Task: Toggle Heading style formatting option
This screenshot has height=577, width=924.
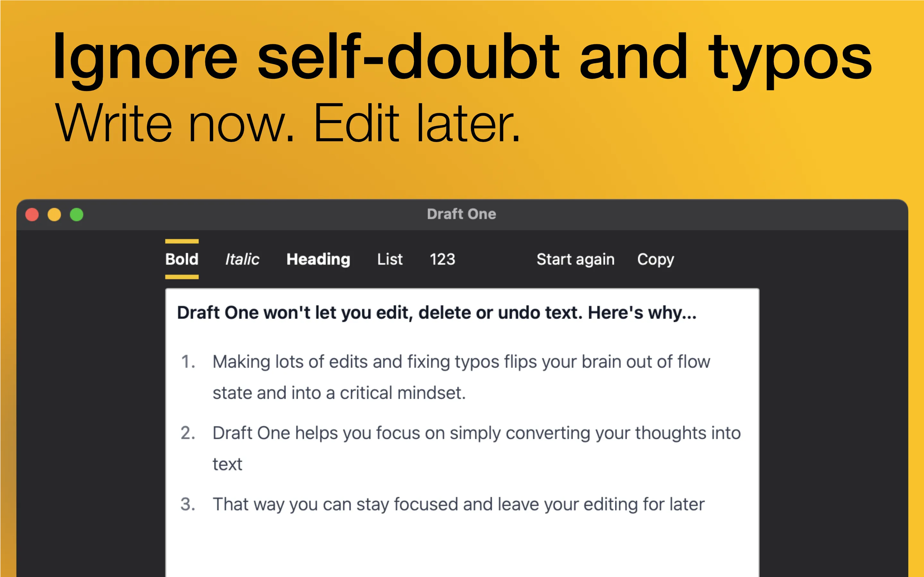Action: pyautogui.click(x=319, y=259)
